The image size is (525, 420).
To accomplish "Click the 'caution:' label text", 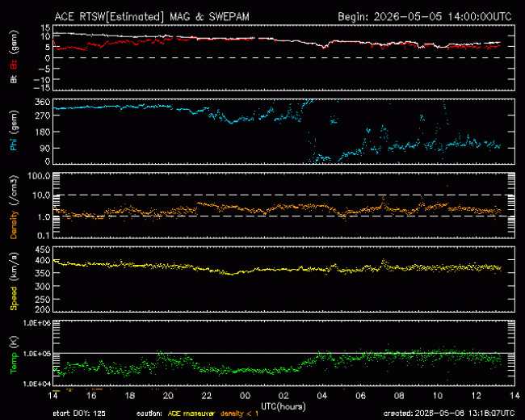I will click(x=149, y=414).
